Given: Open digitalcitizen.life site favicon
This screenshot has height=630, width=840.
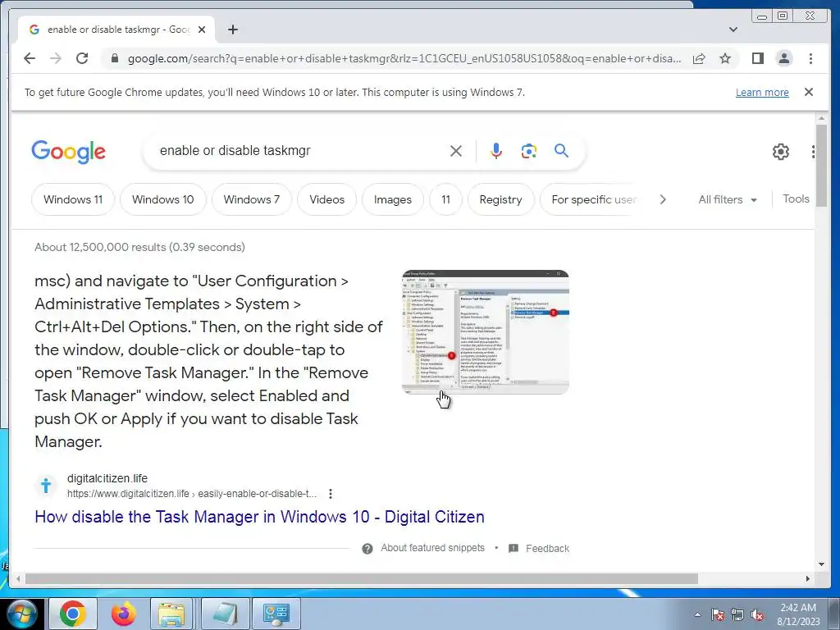Looking at the screenshot, I should pyautogui.click(x=46, y=486).
